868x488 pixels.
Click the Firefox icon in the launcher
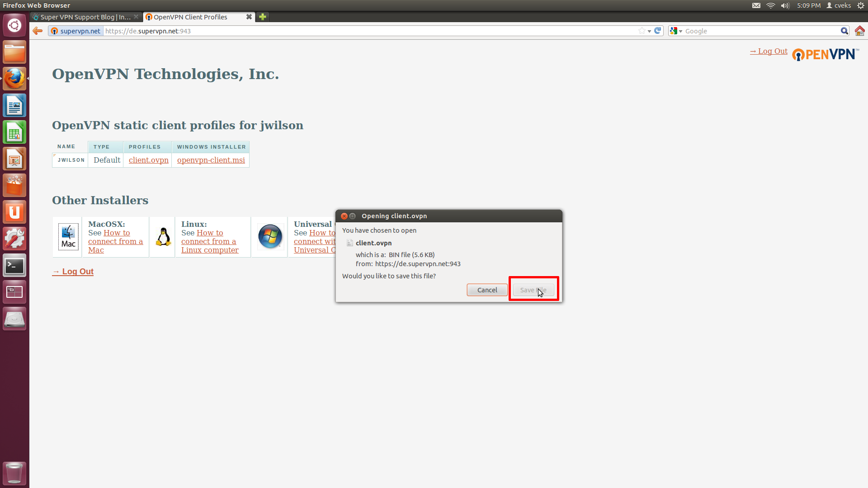click(14, 79)
